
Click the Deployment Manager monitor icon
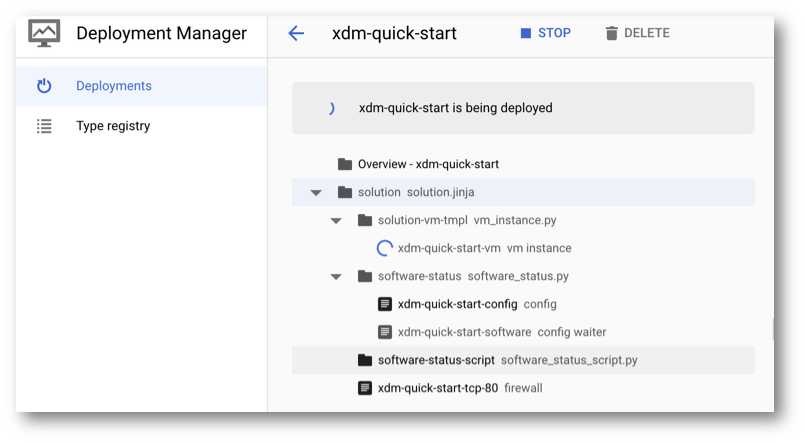tap(44, 33)
